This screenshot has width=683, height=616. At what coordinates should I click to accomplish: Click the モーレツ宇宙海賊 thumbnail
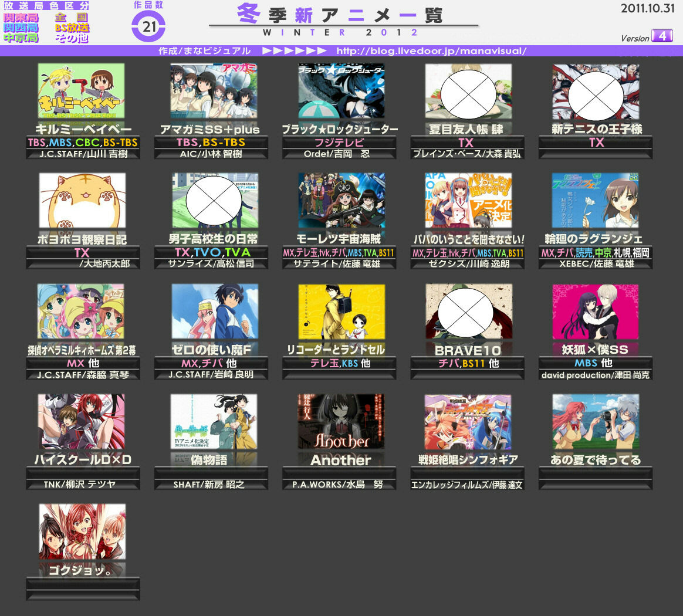[341, 200]
